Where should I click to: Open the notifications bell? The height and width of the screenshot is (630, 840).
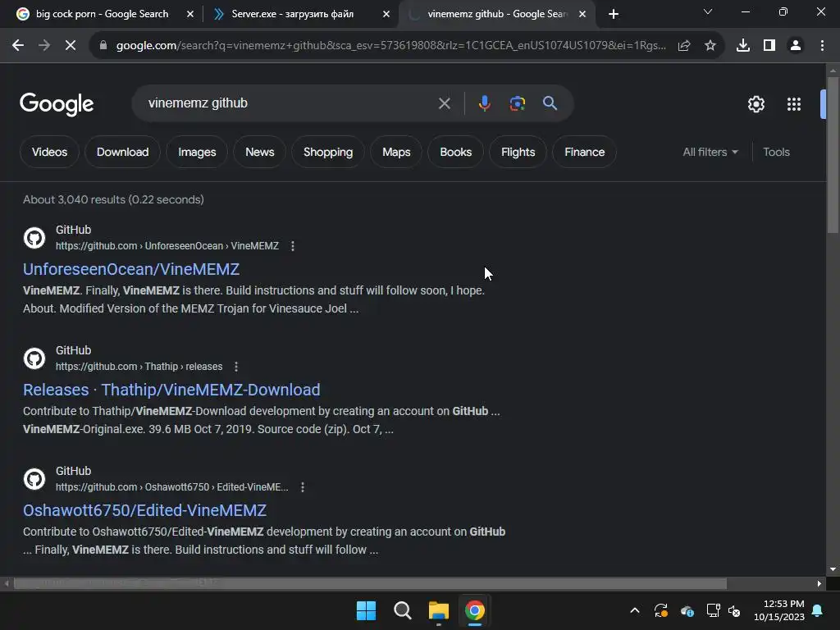click(818, 610)
